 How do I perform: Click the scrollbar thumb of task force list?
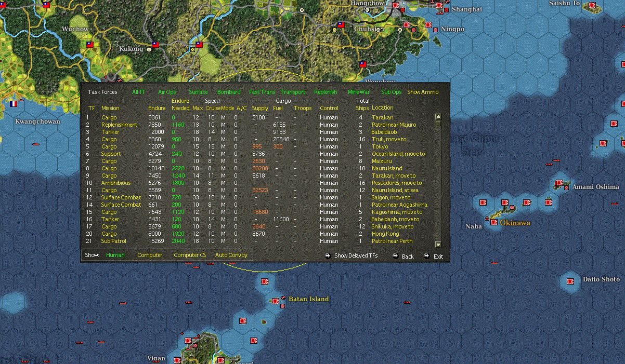(438, 123)
